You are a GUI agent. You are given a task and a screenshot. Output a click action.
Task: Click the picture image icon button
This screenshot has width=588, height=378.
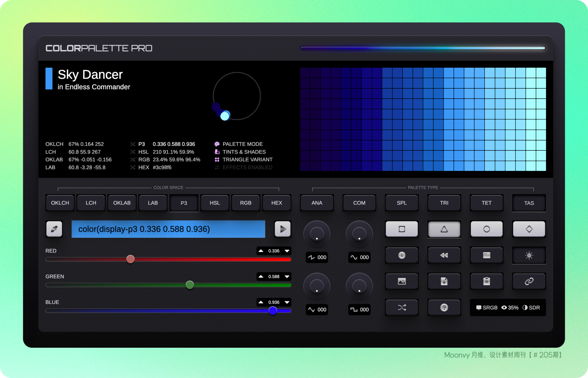[402, 281]
